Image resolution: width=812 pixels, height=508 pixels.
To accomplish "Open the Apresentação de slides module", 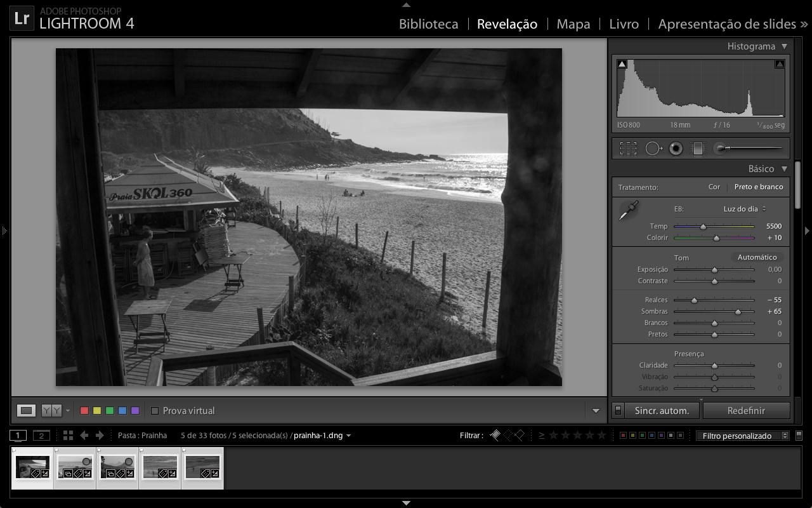I will pos(727,24).
